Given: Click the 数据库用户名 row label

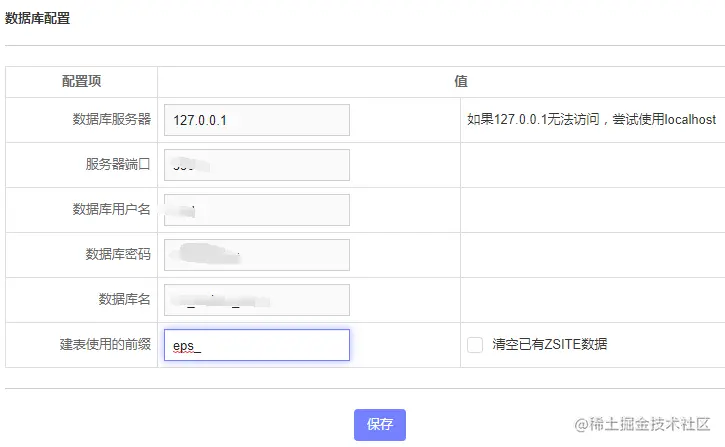Looking at the screenshot, I should [x=112, y=210].
